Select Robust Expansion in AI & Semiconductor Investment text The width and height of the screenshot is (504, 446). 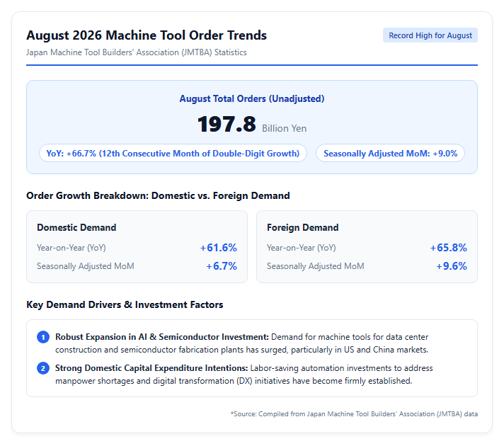point(162,337)
